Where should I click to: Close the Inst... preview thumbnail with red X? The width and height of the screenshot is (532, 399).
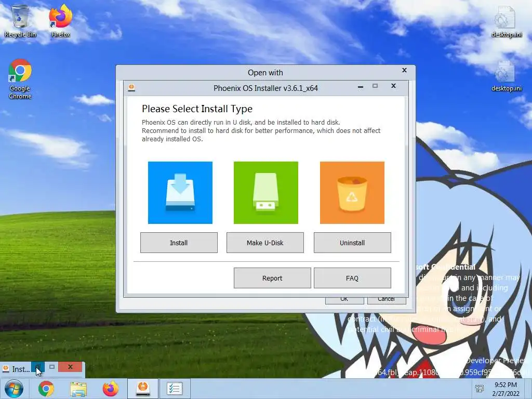point(70,367)
